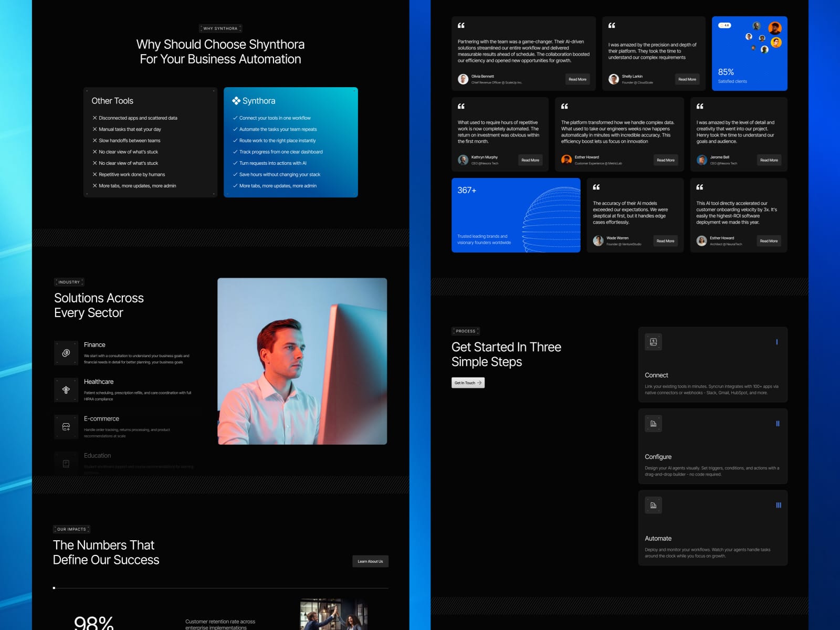Click the Configure step icon
The width and height of the screenshot is (840, 630).
(653, 424)
